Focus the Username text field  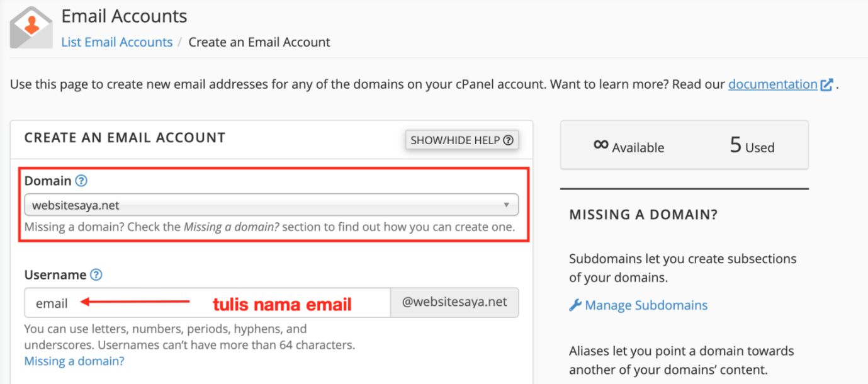click(208, 303)
